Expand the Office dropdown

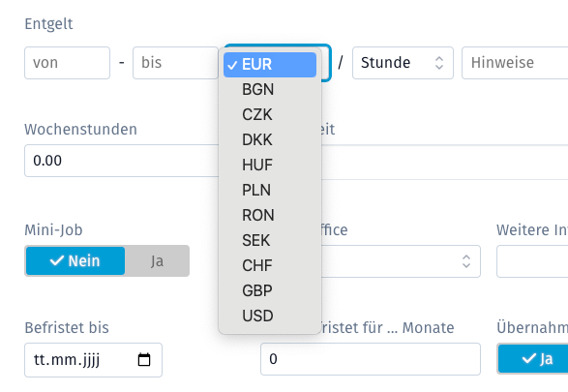click(401, 261)
